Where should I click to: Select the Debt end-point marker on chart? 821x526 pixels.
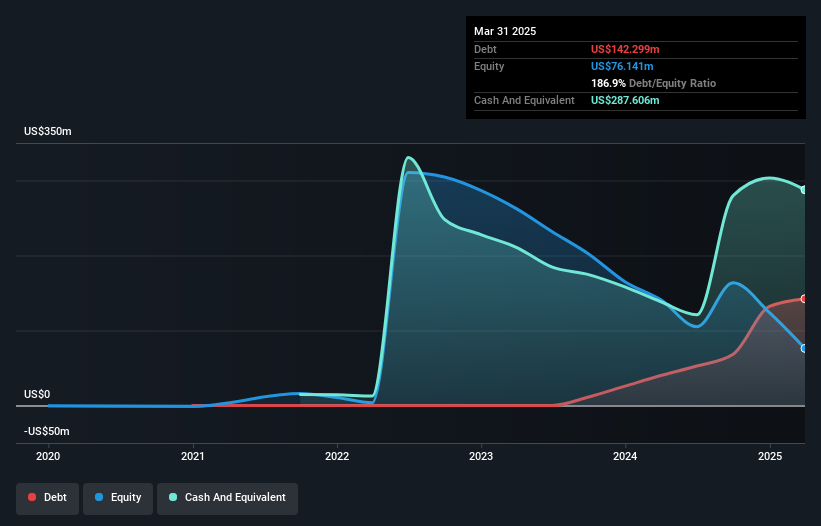(804, 299)
